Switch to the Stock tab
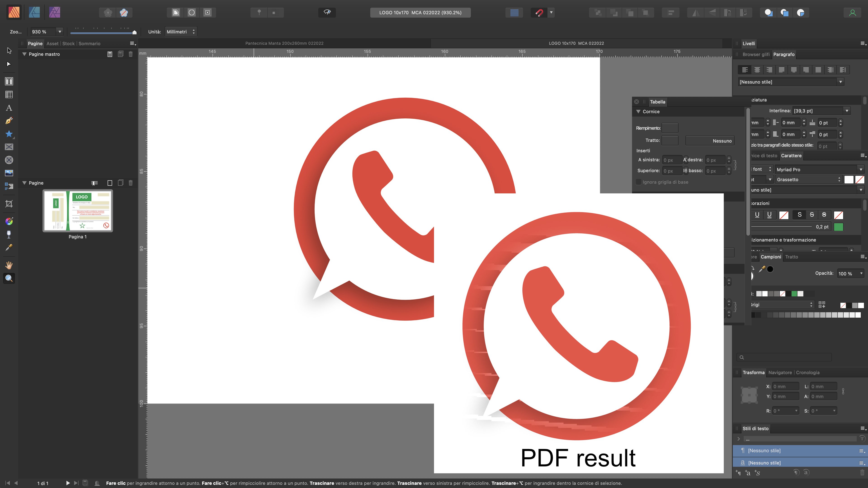The height and width of the screenshot is (488, 868). pos(68,43)
